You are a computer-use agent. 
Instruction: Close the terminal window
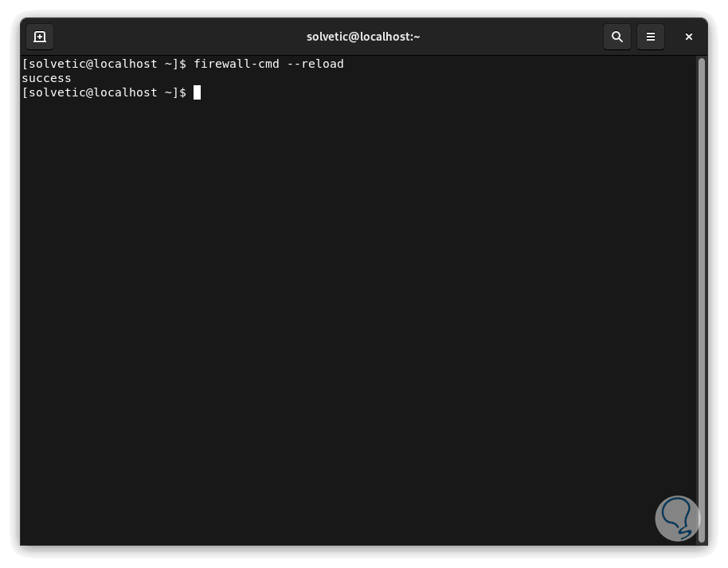(x=689, y=37)
